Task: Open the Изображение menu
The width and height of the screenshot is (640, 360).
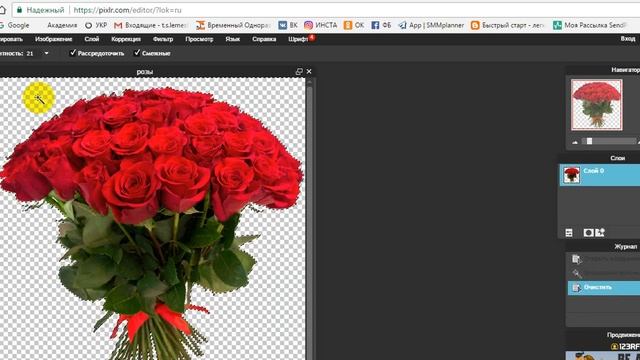Action: click(53, 39)
